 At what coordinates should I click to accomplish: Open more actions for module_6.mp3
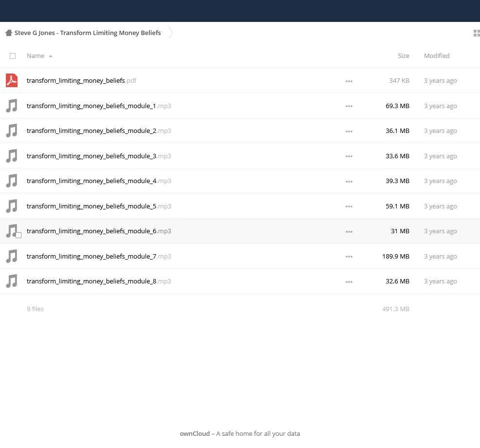point(349,232)
